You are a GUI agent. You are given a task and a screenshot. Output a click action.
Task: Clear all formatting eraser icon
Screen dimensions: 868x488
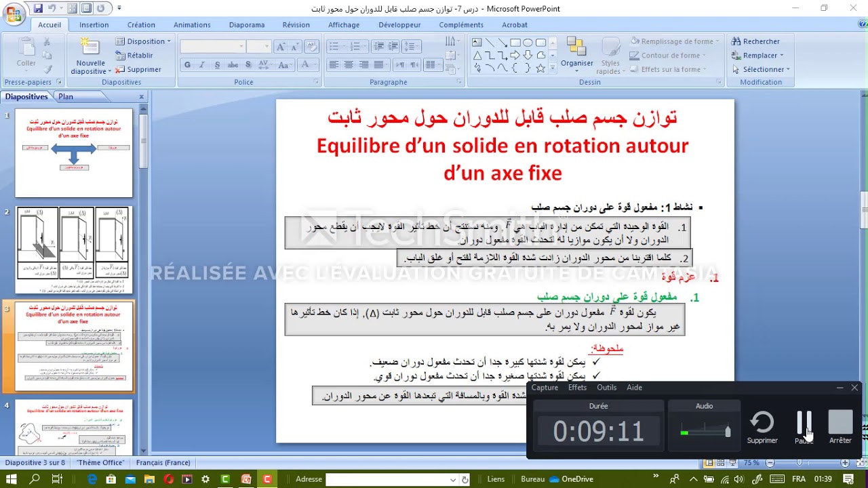[311, 46]
